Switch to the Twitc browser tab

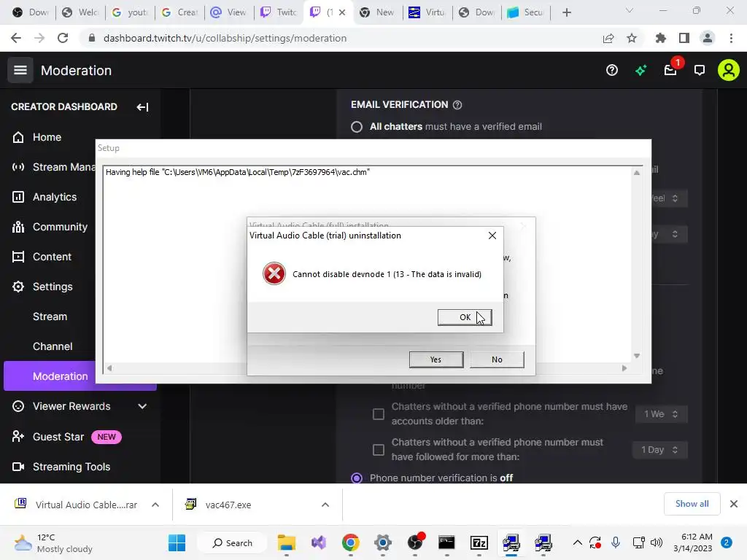click(279, 12)
